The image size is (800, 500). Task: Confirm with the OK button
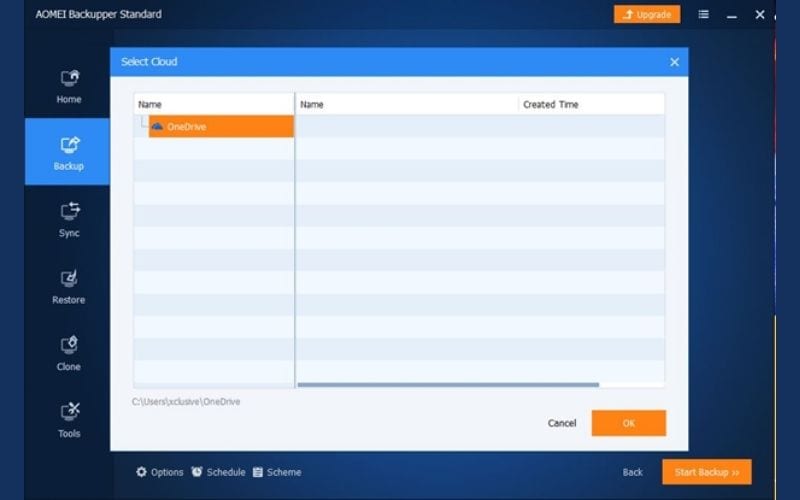coord(629,423)
